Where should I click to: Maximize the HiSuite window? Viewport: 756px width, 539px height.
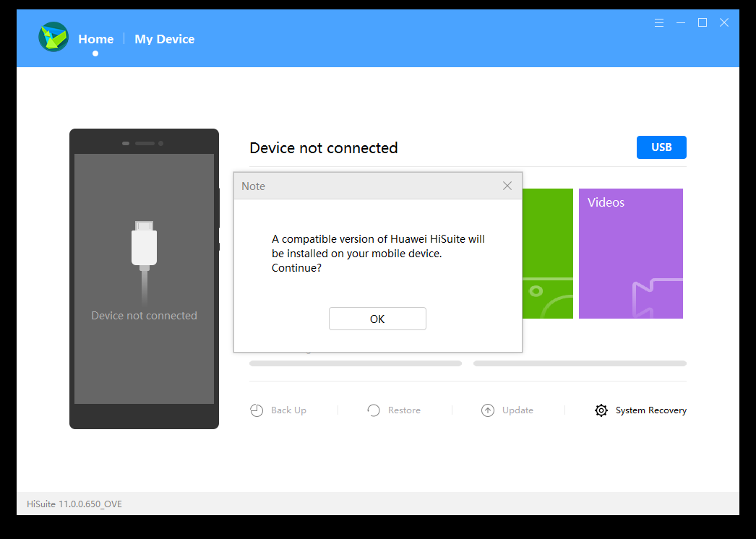click(703, 22)
